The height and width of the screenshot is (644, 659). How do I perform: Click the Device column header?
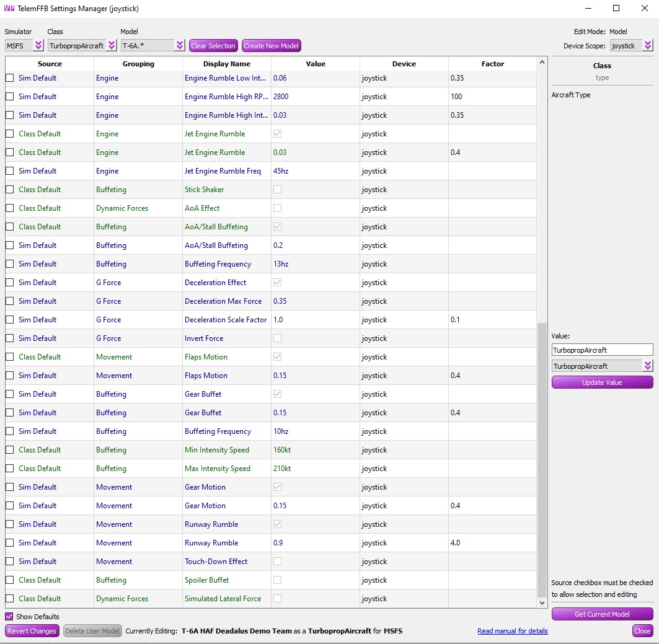point(404,64)
